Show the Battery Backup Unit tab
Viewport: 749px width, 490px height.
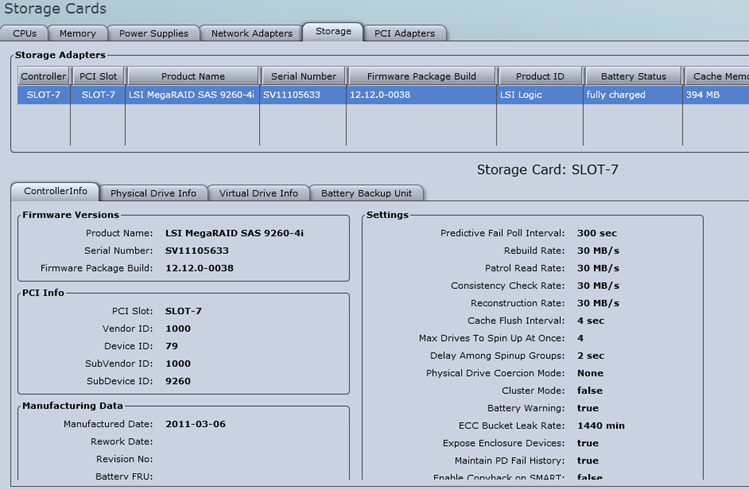pyautogui.click(x=366, y=193)
